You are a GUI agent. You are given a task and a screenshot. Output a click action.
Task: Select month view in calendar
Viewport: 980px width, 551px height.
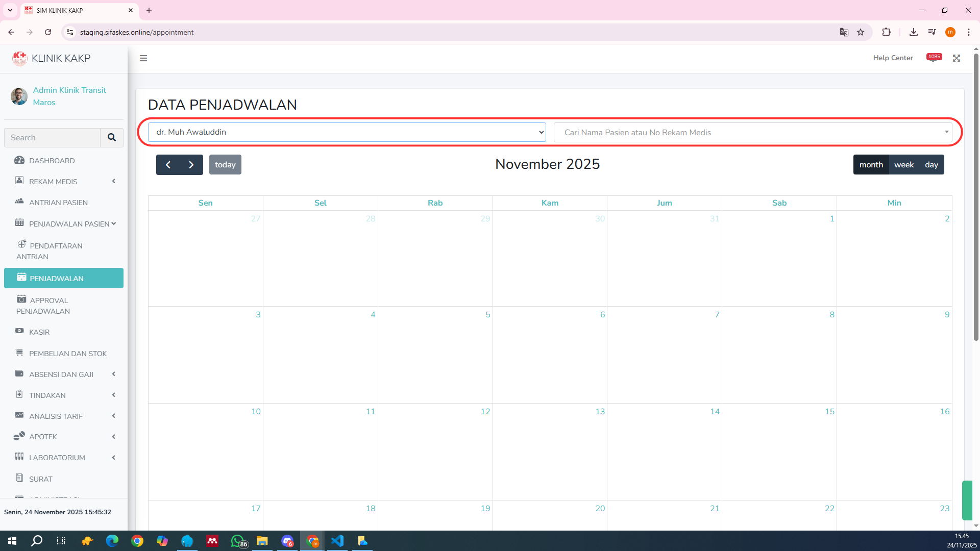[871, 165]
